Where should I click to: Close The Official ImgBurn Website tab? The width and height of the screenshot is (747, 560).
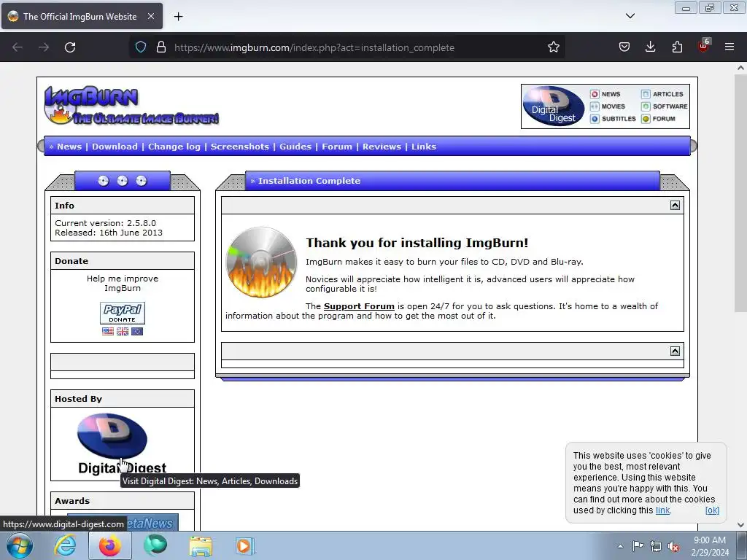pyautogui.click(x=150, y=16)
